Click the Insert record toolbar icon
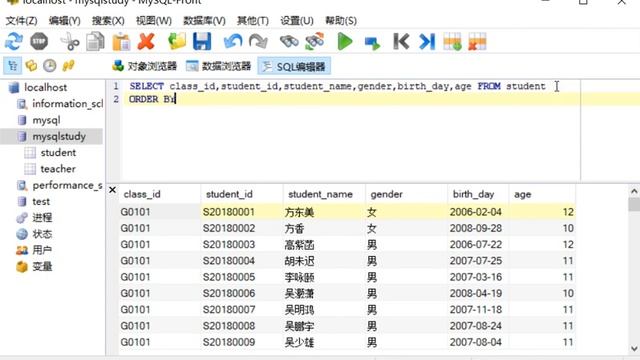 pyautogui.click(x=452, y=42)
